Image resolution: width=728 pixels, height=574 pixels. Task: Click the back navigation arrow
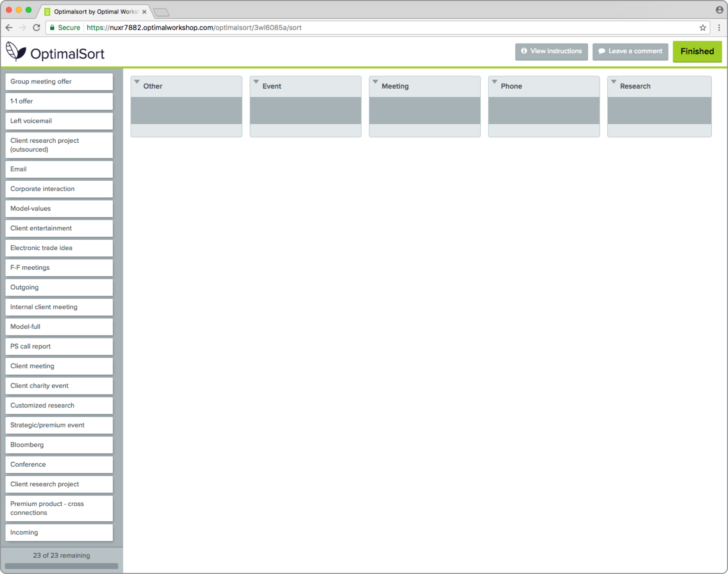tap(8, 28)
